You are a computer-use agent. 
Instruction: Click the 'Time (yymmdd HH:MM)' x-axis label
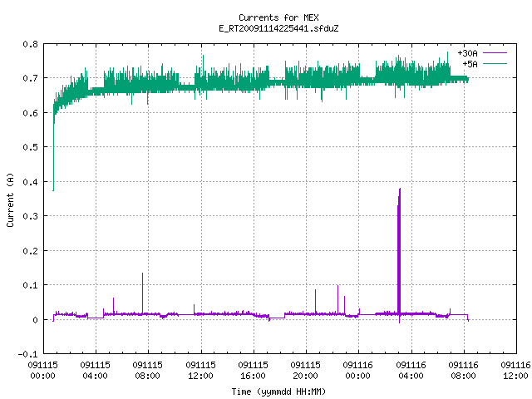(278, 392)
